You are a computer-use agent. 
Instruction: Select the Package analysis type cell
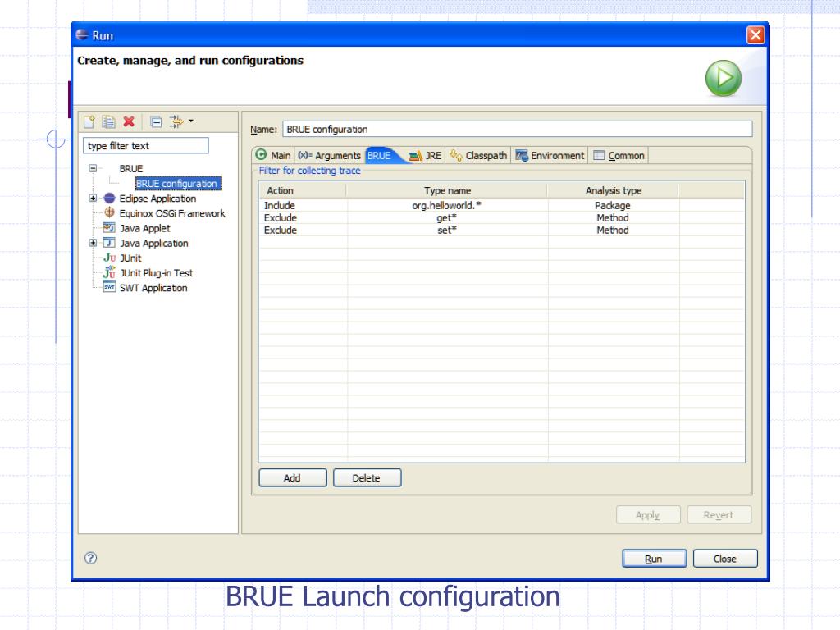tap(612, 206)
